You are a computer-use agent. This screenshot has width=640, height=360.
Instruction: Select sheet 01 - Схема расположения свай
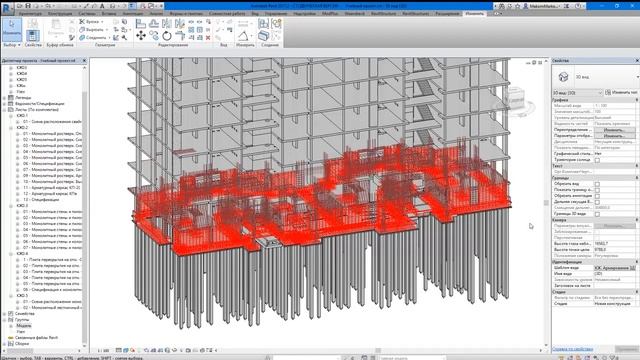(x=52, y=122)
